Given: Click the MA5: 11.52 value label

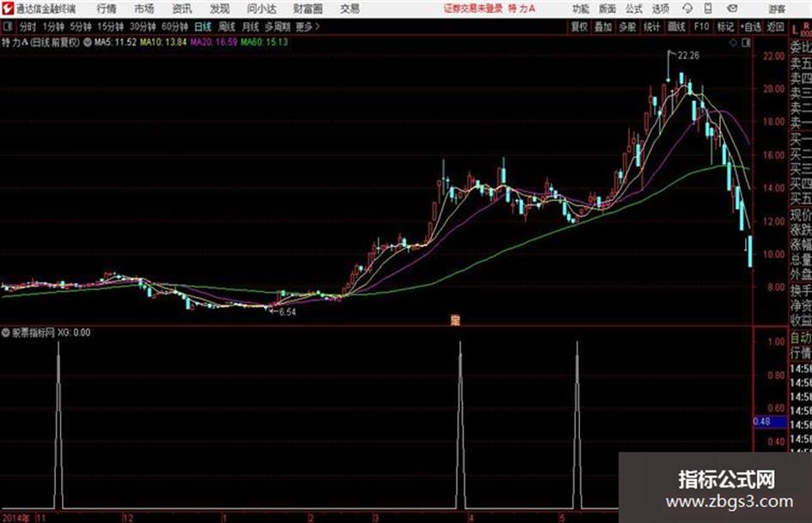Looking at the screenshot, I should coord(115,42).
